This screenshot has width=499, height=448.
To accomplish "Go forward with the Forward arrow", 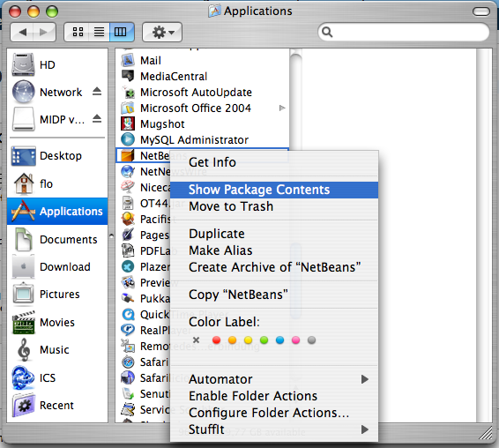I will coord(44,32).
